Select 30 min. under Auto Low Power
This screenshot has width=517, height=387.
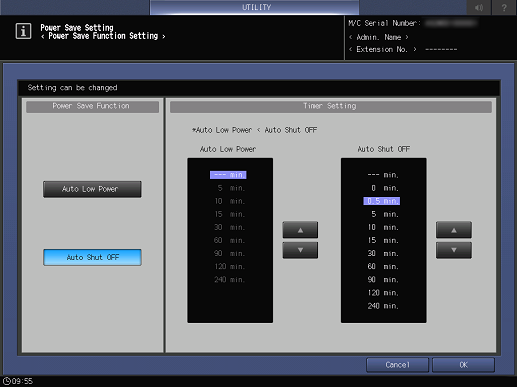[x=229, y=227]
